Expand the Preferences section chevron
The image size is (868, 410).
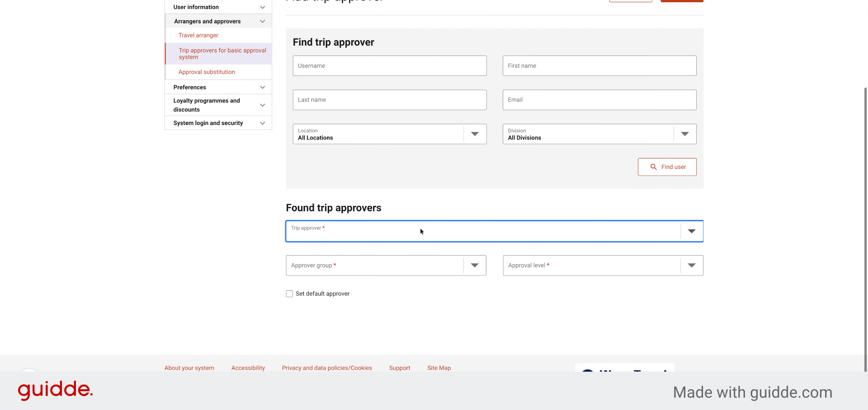click(x=263, y=87)
